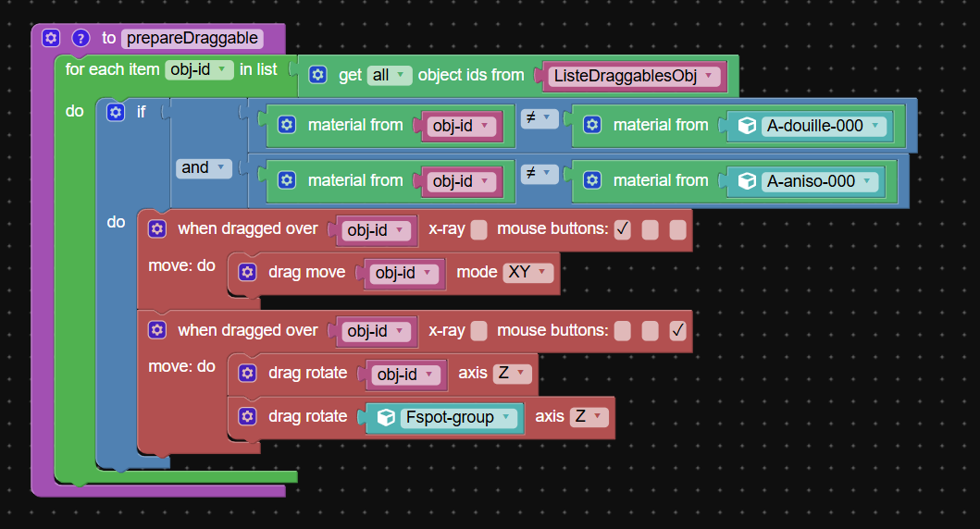The height and width of the screenshot is (529, 980).
Task: Click gear icon on first when dragged over block
Action: (x=157, y=228)
